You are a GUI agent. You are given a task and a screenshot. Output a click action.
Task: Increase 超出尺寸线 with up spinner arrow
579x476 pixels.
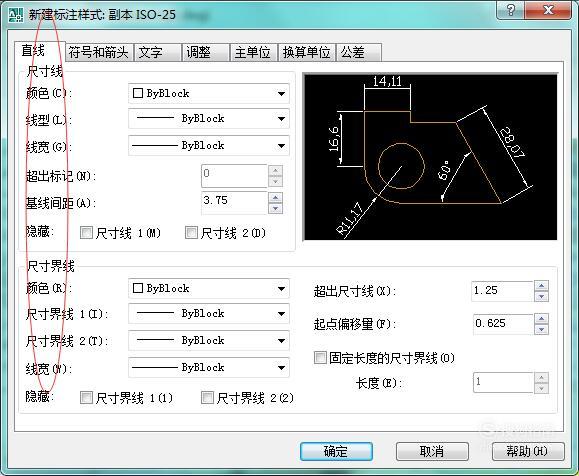click(542, 286)
